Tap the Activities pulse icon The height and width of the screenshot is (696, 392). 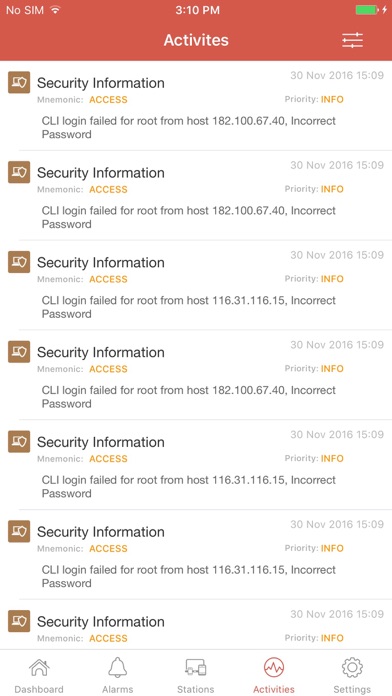pyautogui.click(x=274, y=668)
